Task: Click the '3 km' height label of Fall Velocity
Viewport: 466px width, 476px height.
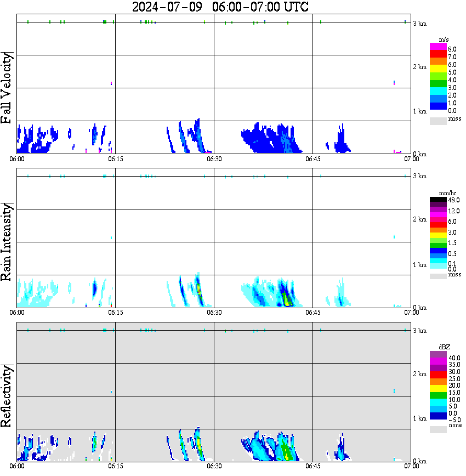Action: click(x=420, y=24)
